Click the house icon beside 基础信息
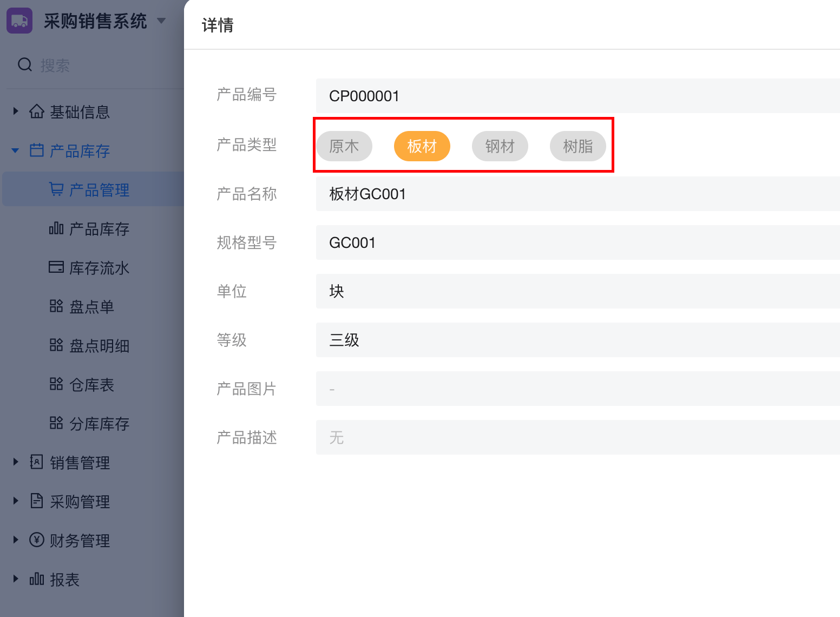This screenshot has width=840, height=617. 37,111
